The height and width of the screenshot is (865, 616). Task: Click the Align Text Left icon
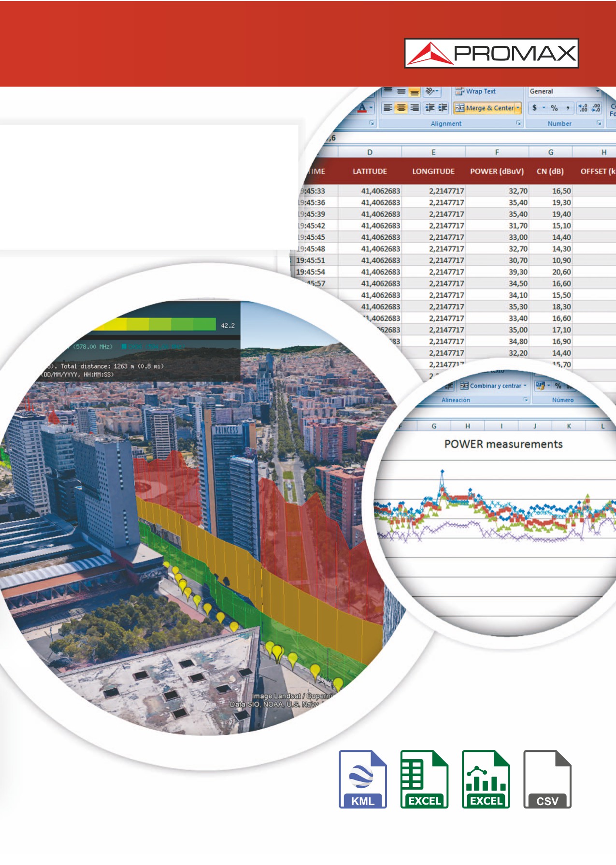click(387, 108)
